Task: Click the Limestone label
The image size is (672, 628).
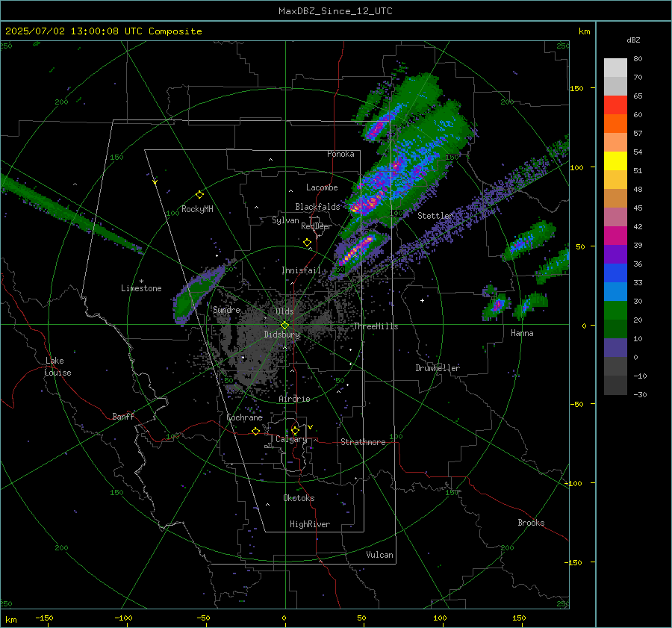Action: pos(141,288)
